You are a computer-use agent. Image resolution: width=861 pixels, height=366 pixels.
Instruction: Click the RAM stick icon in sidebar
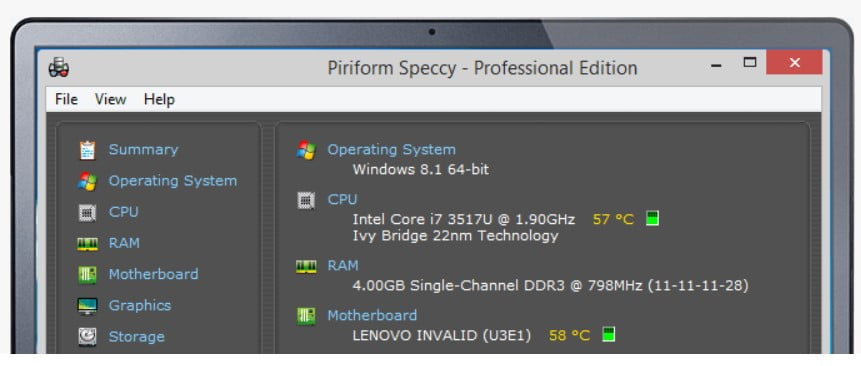(x=87, y=244)
